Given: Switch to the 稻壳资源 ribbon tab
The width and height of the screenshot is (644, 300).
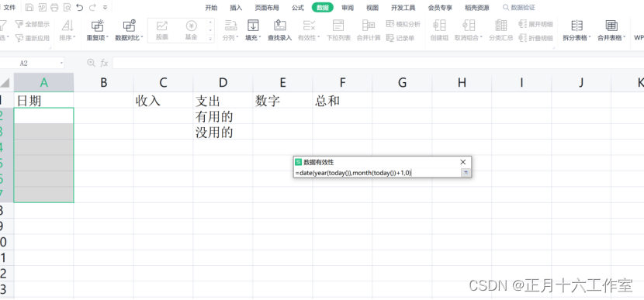Looking at the screenshot, I should point(477,8).
